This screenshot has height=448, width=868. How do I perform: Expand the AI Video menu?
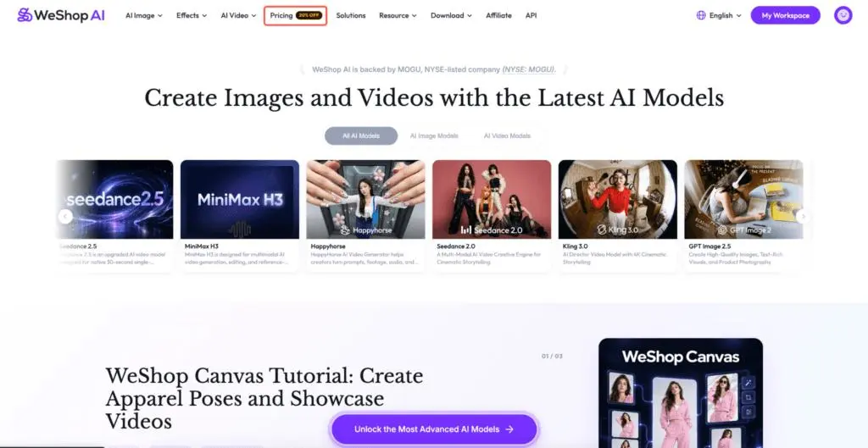click(x=238, y=15)
